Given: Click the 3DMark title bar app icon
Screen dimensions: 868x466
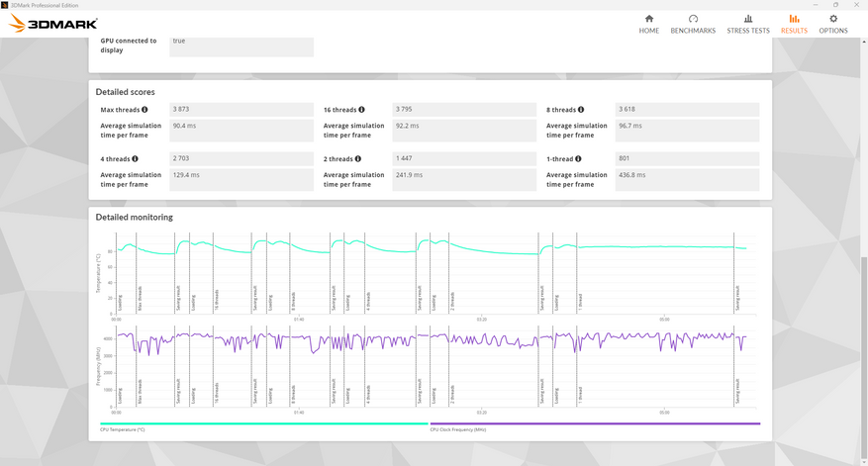Looking at the screenshot, I should pos(4,5).
